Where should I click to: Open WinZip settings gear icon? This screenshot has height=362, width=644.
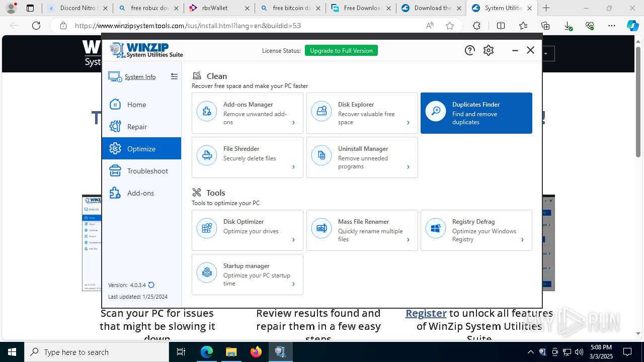(x=489, y=50)
